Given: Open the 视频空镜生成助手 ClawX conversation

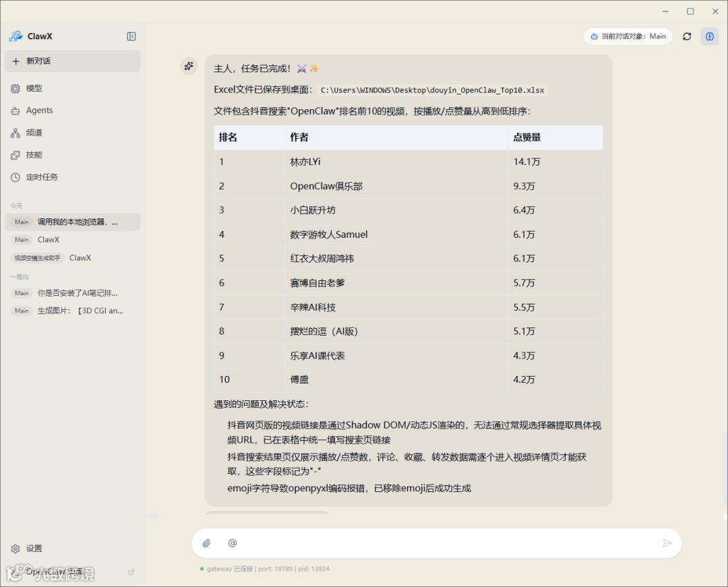Looking at the screenshot, I should coord(72,257).
